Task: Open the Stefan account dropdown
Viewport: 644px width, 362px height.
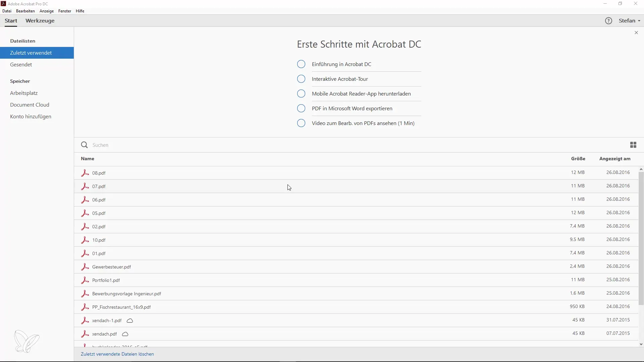Action: [630, 21]
